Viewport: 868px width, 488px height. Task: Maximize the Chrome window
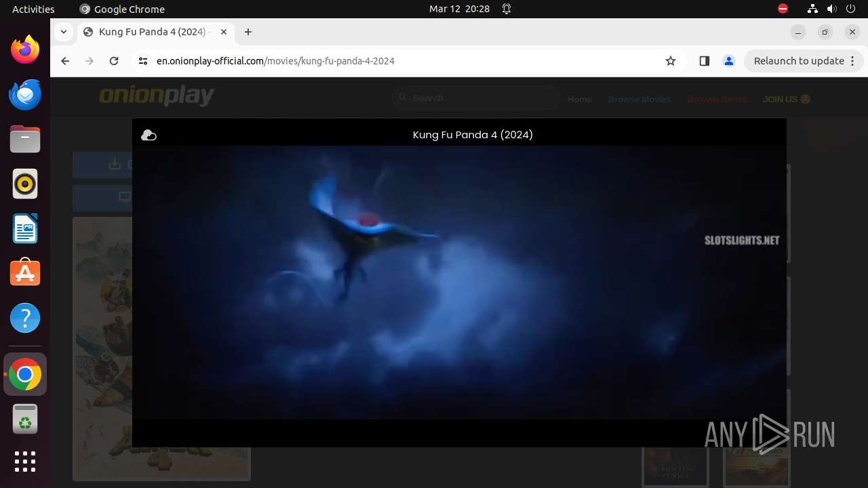click(825, 32)
